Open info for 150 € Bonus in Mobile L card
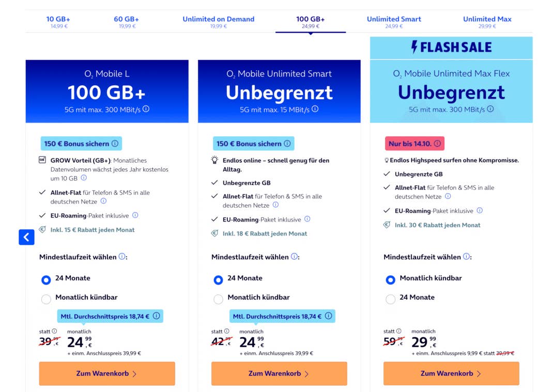This screenshot has width=553, height=392. click(x=115, y=144)
